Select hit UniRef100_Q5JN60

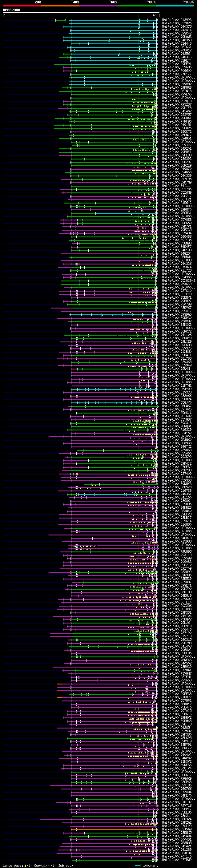(177, 440)
